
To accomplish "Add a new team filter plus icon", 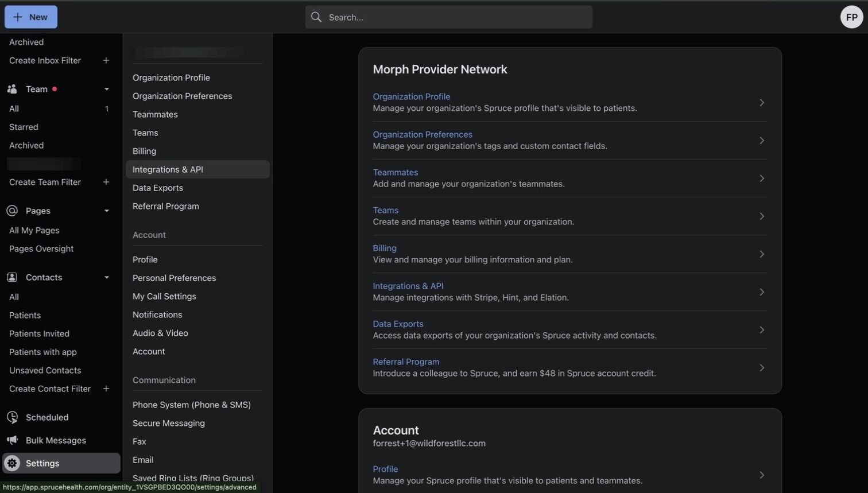I will tap(106, 182).
